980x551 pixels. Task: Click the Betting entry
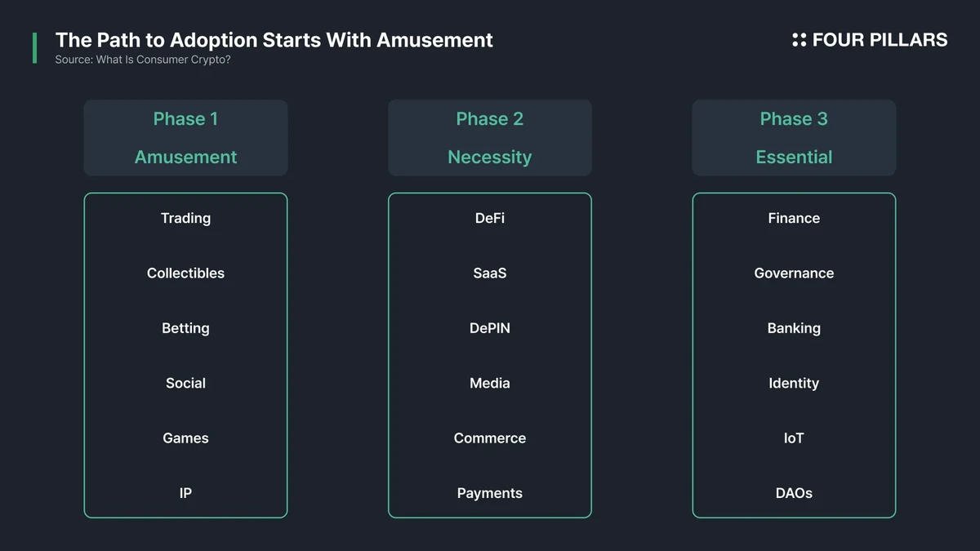click(x=185, y=328)
